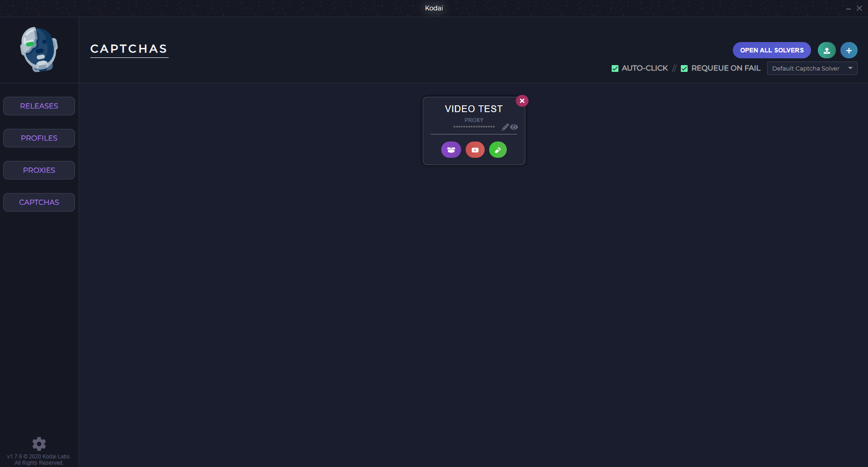Open the PROFILES section
868x467 pixels.
[39, 138]
